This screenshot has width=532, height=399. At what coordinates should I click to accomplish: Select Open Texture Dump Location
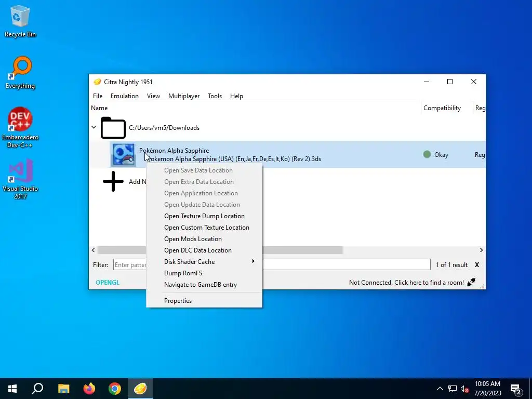click(x=204, y=216)
